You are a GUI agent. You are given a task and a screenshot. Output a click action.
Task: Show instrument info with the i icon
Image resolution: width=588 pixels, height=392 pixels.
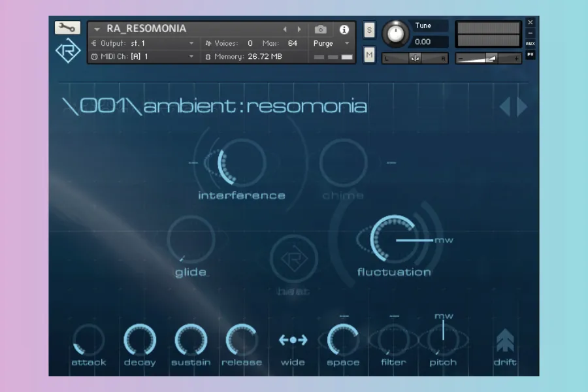344,29
